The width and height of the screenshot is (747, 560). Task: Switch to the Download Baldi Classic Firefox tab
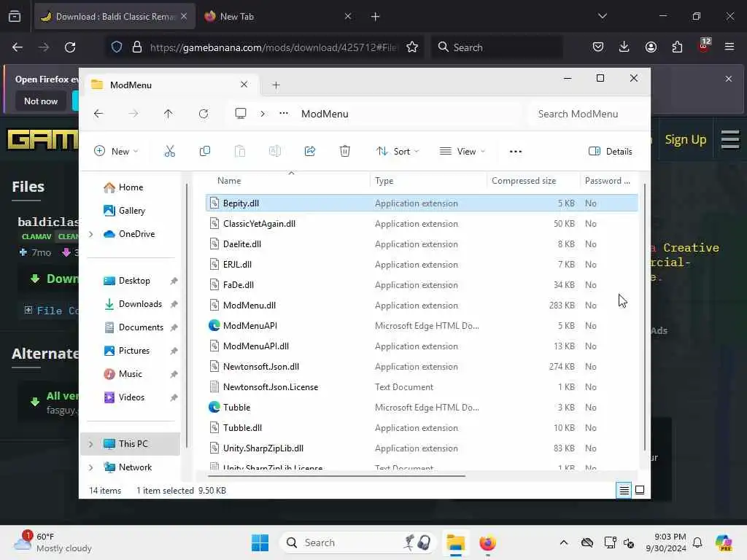coord(115,16)
